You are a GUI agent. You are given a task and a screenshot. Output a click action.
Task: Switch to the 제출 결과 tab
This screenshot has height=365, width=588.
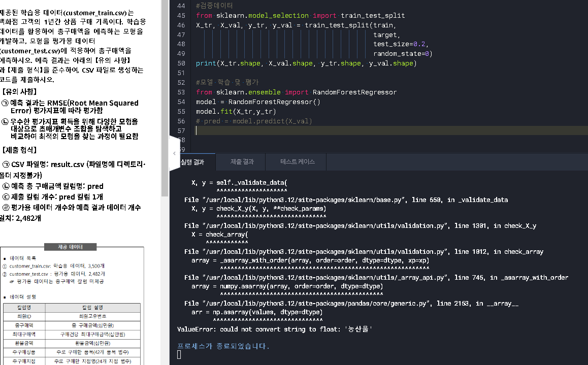(242, 161)
